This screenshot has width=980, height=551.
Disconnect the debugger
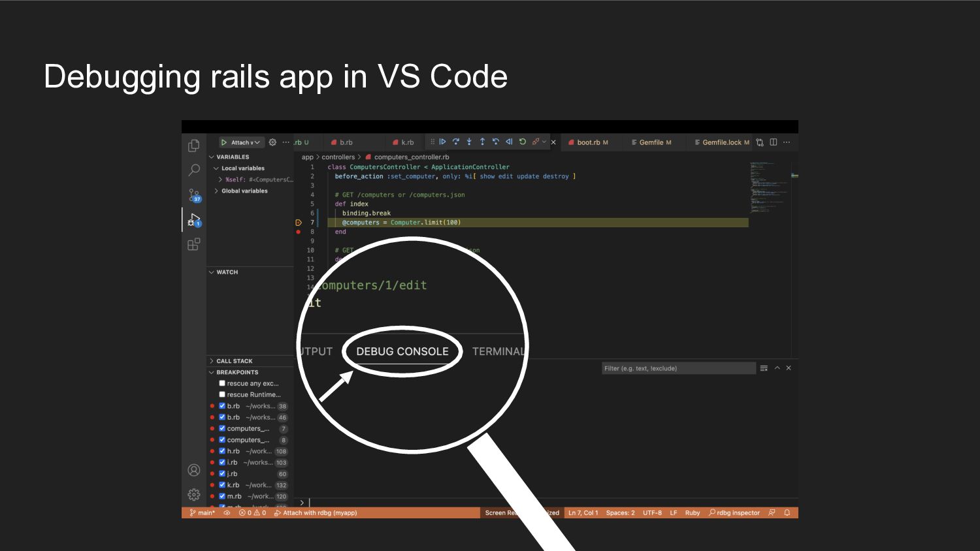point(536,142)
